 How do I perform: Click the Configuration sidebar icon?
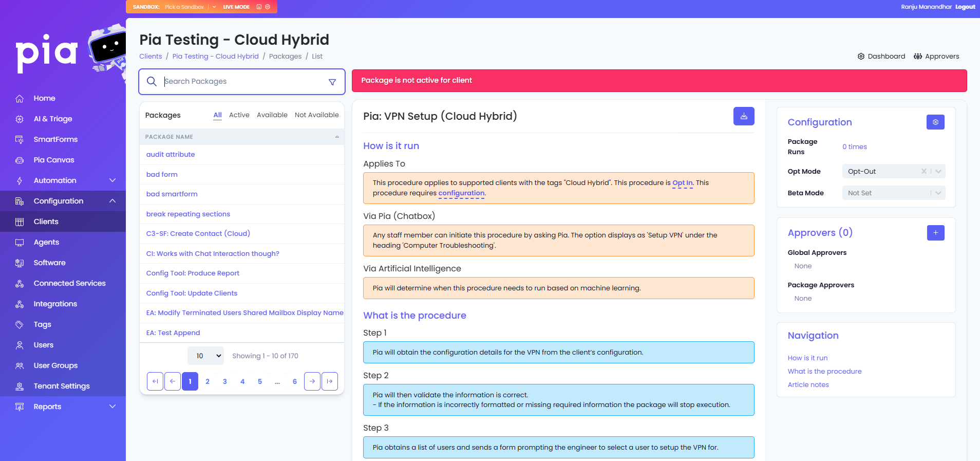20,201
